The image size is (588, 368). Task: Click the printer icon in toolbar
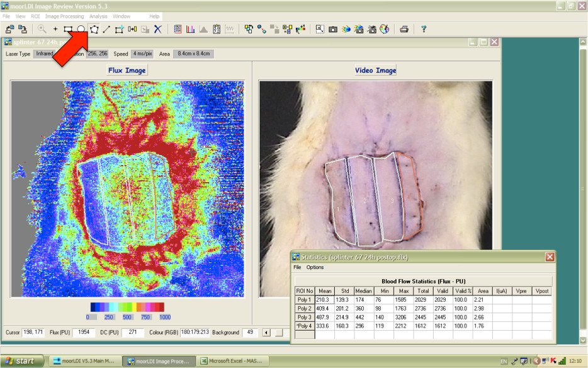coord(404,29)
